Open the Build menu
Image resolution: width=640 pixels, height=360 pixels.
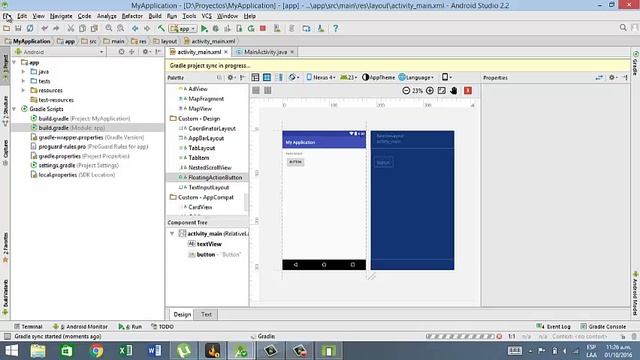point(155,16)
